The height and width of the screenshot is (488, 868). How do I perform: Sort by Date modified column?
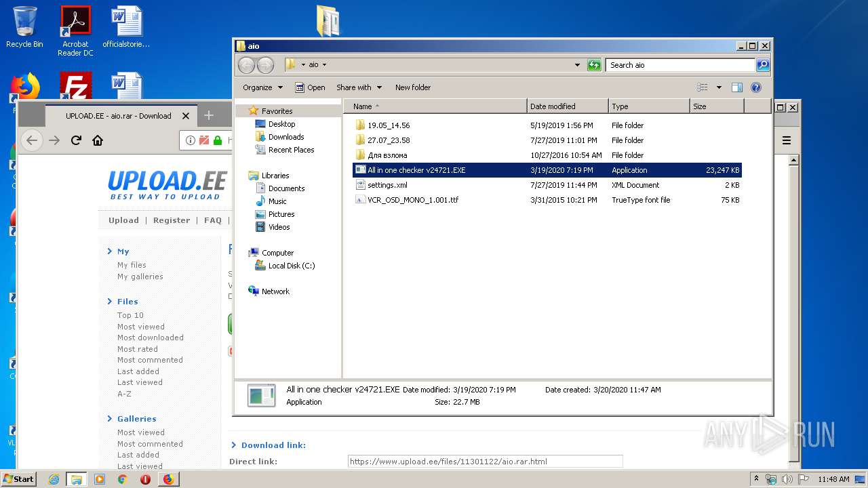(568, 106)
